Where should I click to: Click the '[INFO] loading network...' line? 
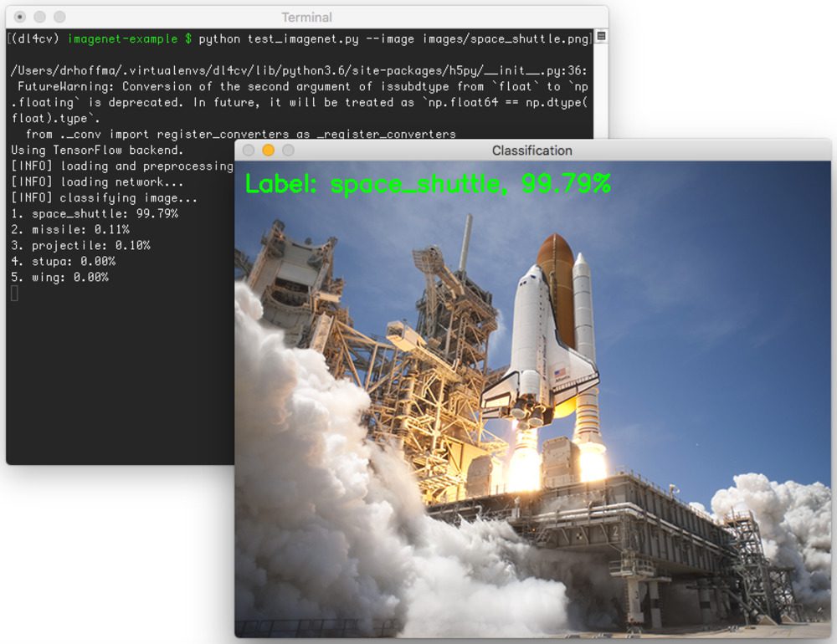[x=97, y=182]
